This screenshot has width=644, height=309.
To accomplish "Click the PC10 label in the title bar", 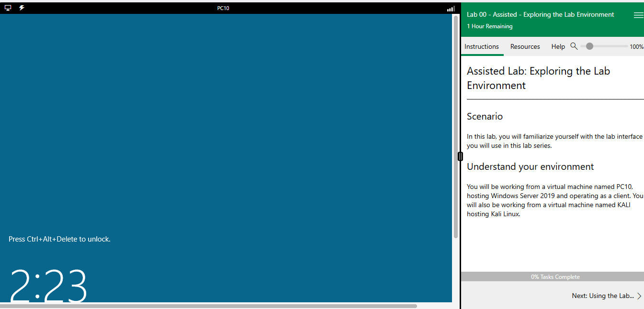I will [x=223, y=8].
